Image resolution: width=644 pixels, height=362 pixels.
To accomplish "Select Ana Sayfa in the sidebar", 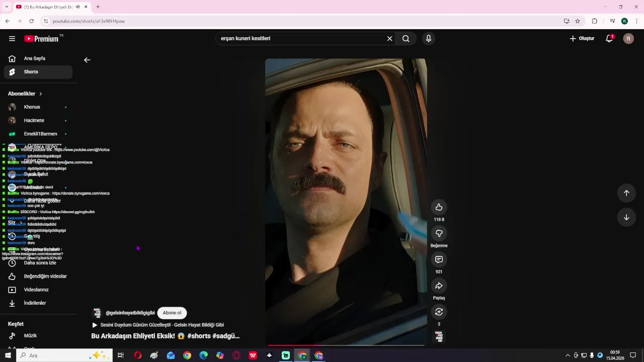I will pyautogui.click(x=38, y=58).
